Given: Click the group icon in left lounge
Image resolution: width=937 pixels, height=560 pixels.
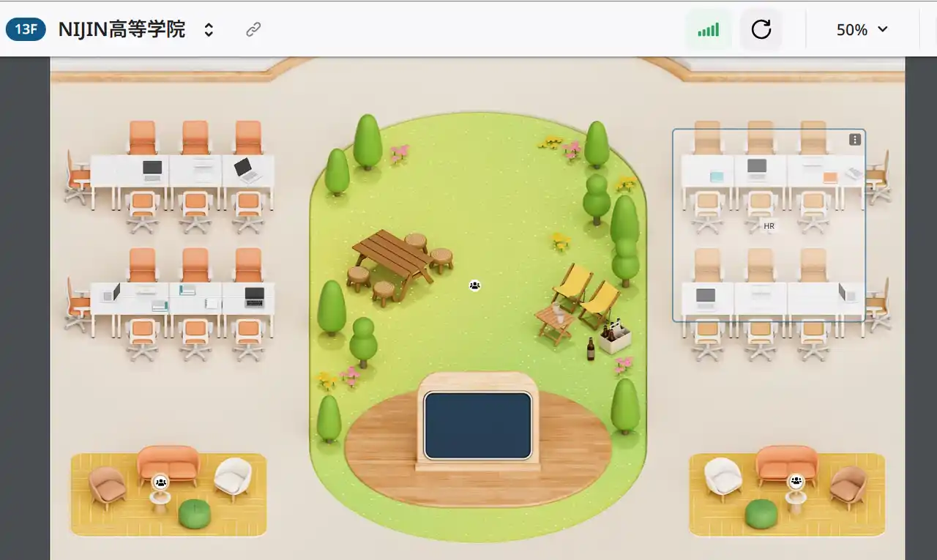Looking at the screenshot, I should [x=161, y=482].
